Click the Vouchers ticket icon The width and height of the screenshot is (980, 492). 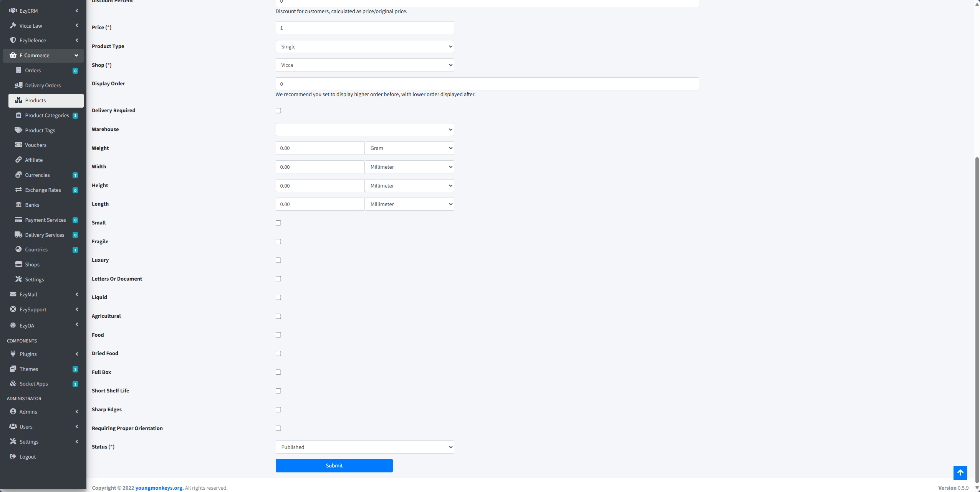click(18, 145)
